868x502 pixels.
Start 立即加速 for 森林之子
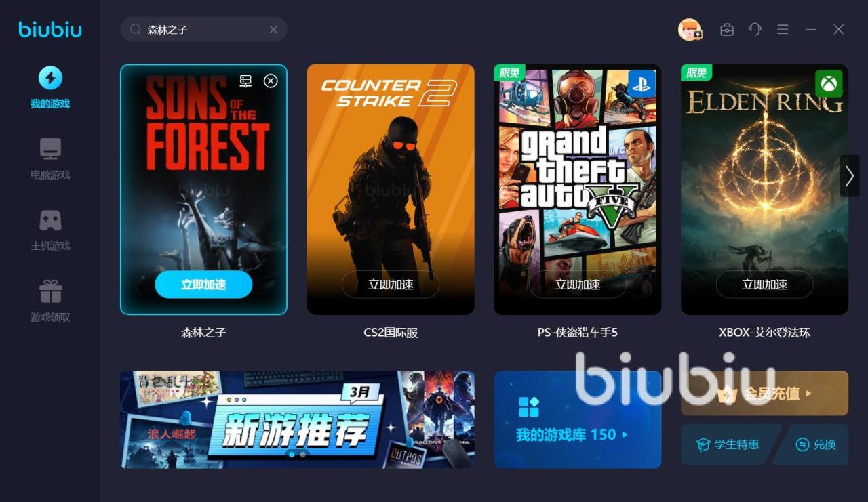tap(203, 285)
